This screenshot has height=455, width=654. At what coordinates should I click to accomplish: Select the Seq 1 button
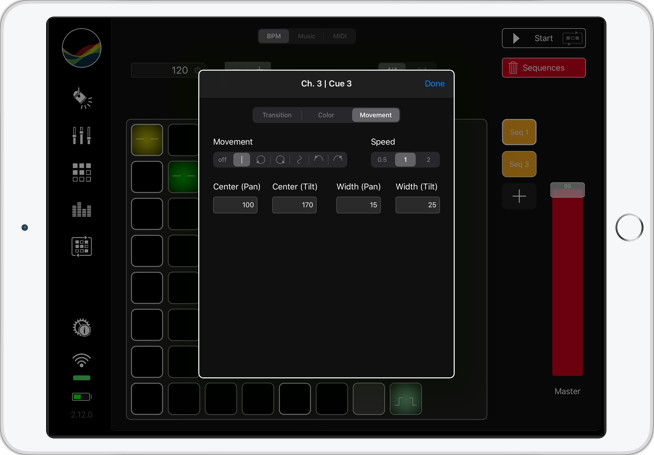coord(519,132)
